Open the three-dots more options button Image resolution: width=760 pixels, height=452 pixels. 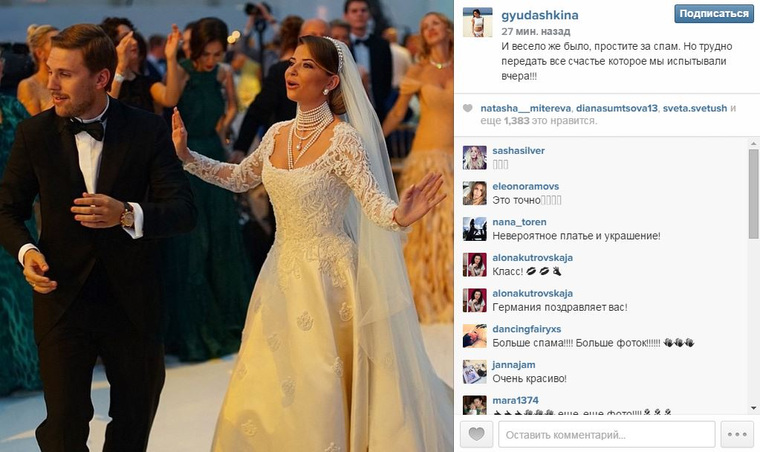(737, 434)
